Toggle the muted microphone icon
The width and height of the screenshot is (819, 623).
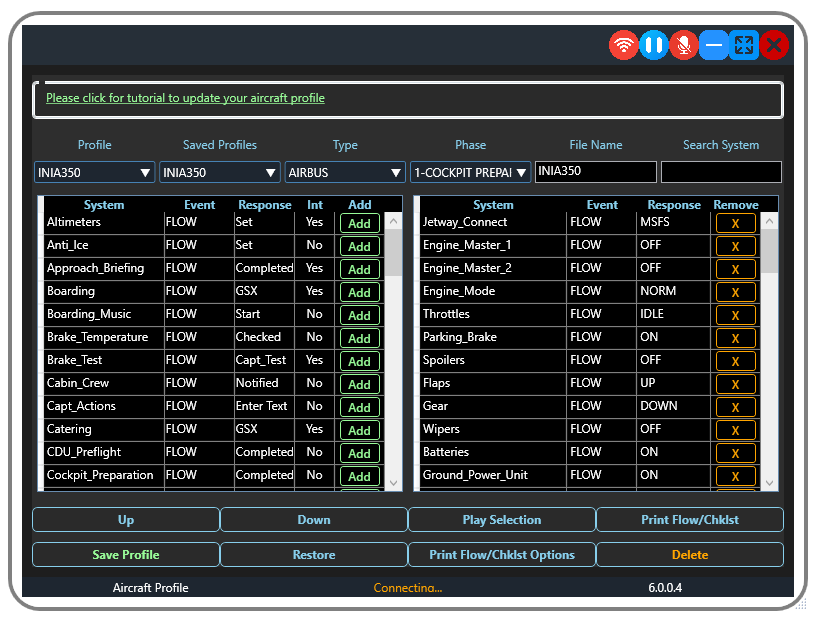684,45
